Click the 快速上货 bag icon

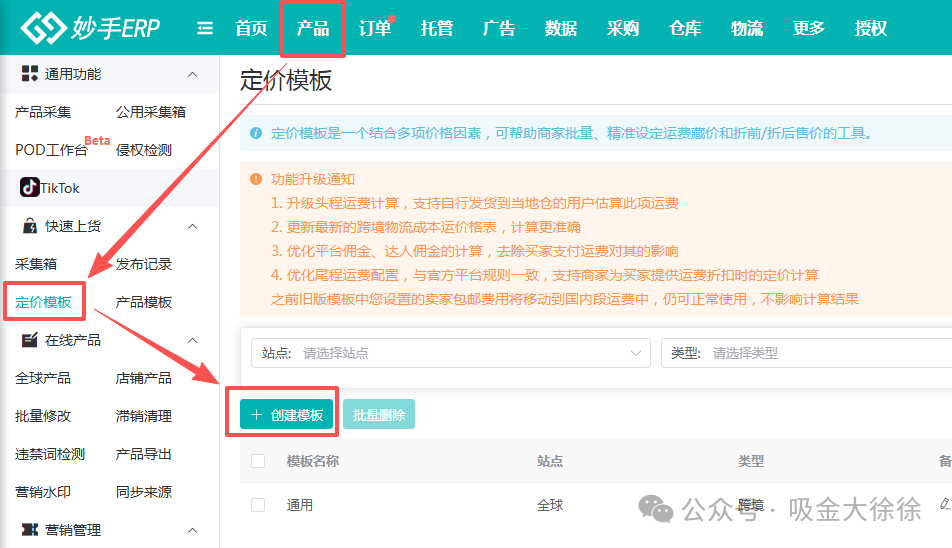30,226
